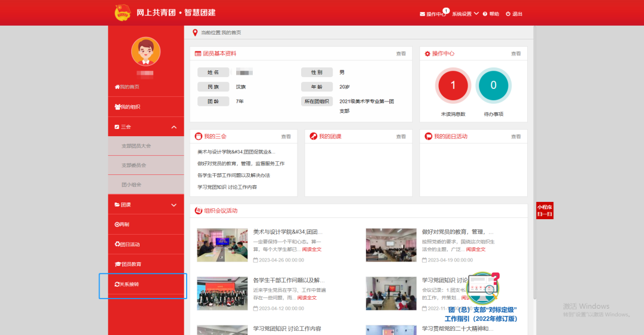This screenshot has width=644, height=335.
Task: Open the 操作中心 mail icon in header
Action: (x=423, y=14)
